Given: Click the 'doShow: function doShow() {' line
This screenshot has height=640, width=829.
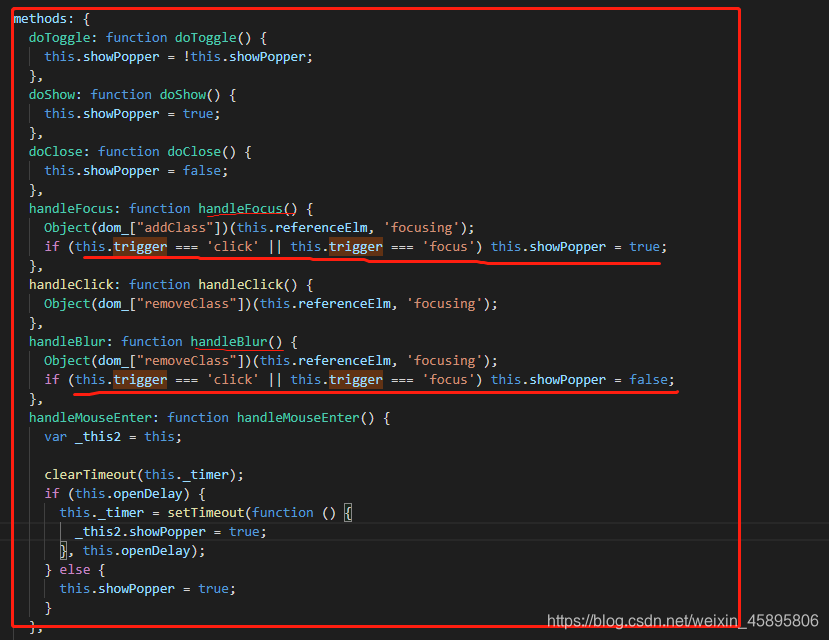Looking at the screenshot, I should (x=132, y=95).
